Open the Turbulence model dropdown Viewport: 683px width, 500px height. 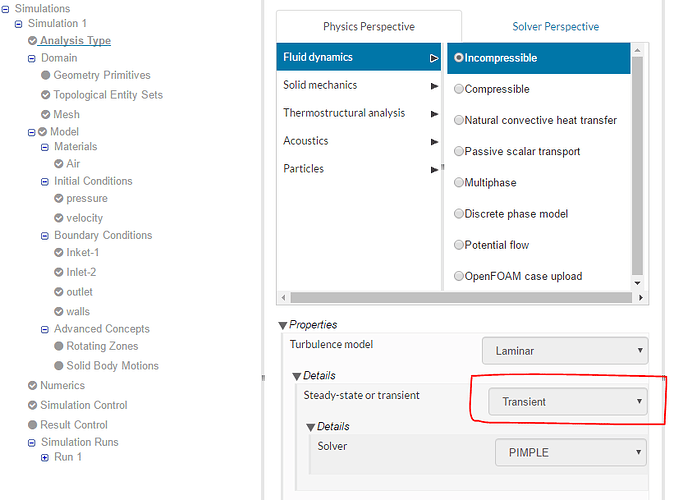(565, 351)
